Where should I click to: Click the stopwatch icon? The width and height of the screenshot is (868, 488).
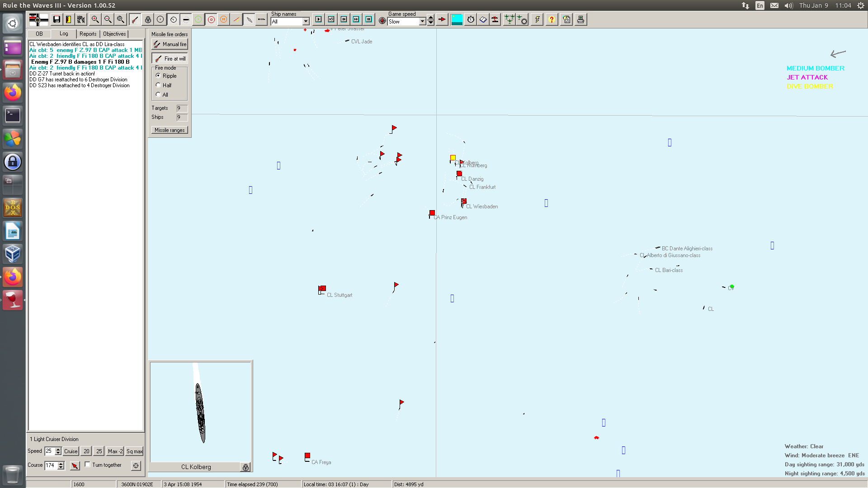pyautogui.click(x=471, y=19)
